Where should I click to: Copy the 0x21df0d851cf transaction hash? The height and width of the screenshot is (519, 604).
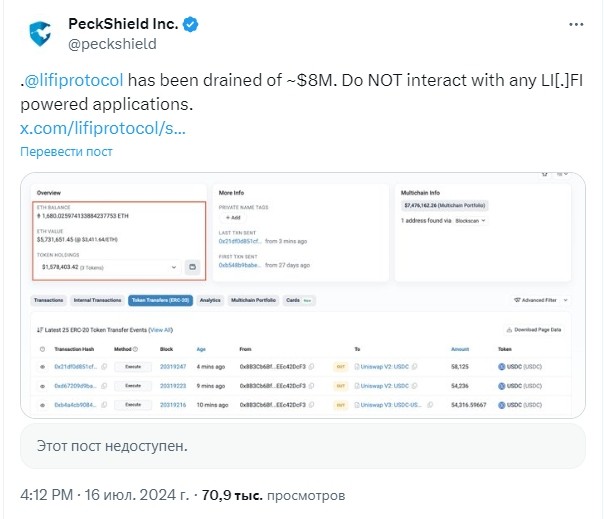point(104,366)
